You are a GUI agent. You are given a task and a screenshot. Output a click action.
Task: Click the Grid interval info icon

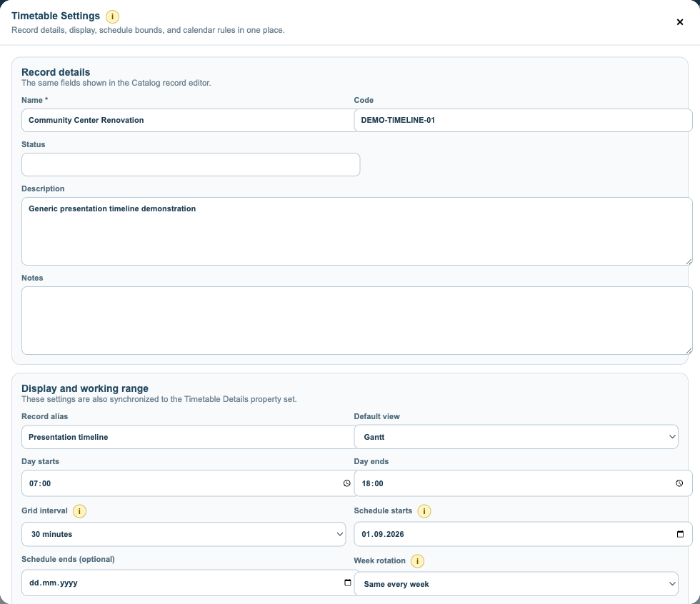[79, 510]
